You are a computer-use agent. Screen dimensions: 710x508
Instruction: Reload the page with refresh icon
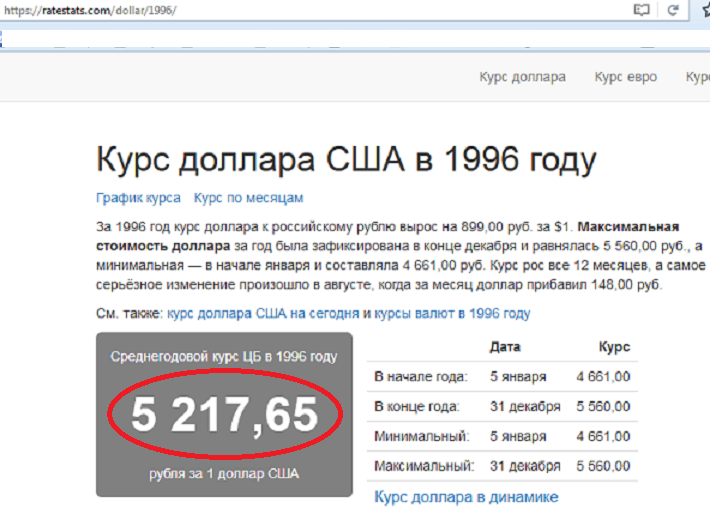click(673, 10)
